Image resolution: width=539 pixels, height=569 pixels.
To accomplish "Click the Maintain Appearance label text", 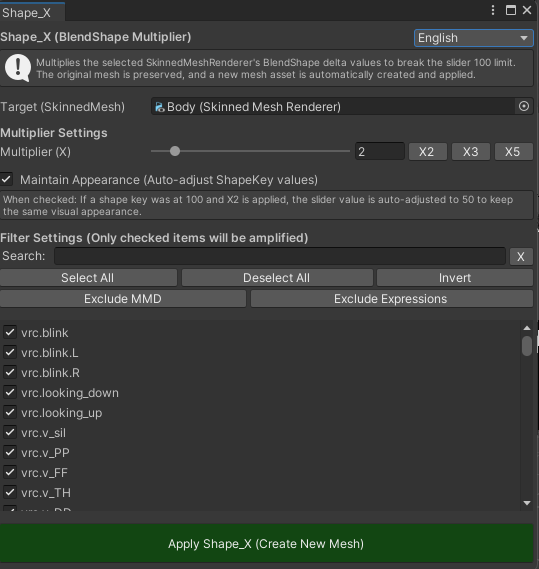I will (169, 180).
